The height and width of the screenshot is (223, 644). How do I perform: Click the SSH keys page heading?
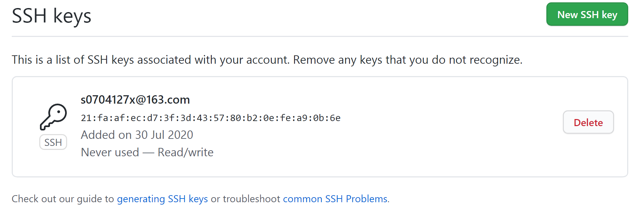click(52, 16)
